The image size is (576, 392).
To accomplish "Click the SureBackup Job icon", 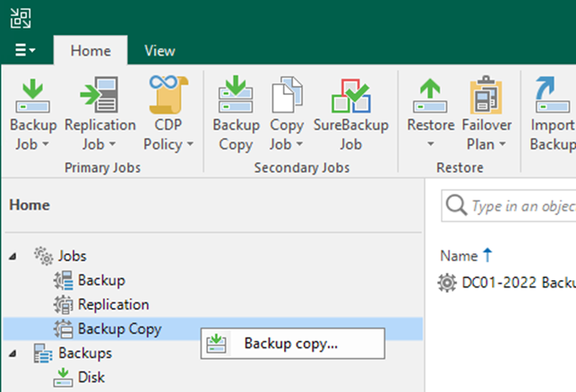I will pos(351,96).
